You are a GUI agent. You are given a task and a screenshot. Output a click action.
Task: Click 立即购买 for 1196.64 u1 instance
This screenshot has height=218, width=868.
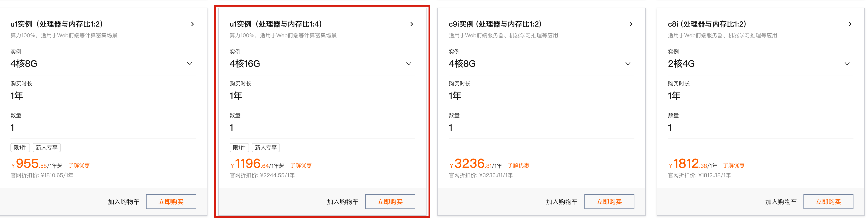click(x=390, y=201)
